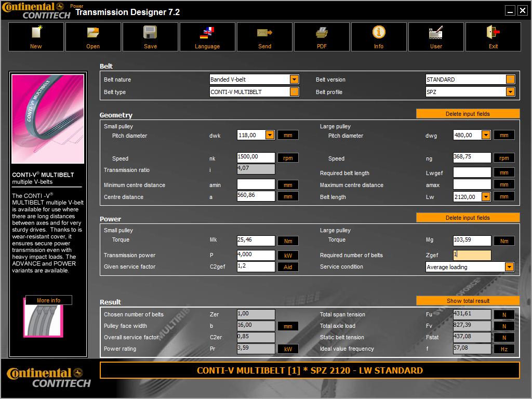The image size is (532, 399).
Task: Toggle the N unit for Static belt tension
Action: pyautogui.click(x=504, y=338)
